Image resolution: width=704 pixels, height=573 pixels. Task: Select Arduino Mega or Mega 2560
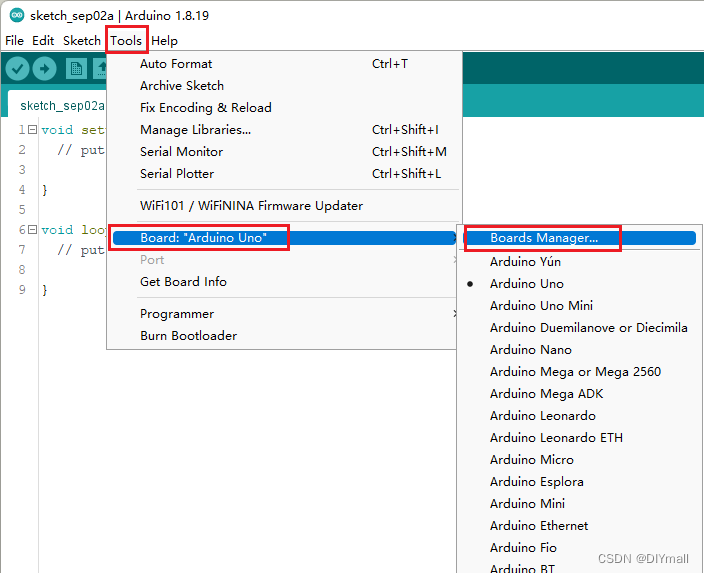(580, 372)
